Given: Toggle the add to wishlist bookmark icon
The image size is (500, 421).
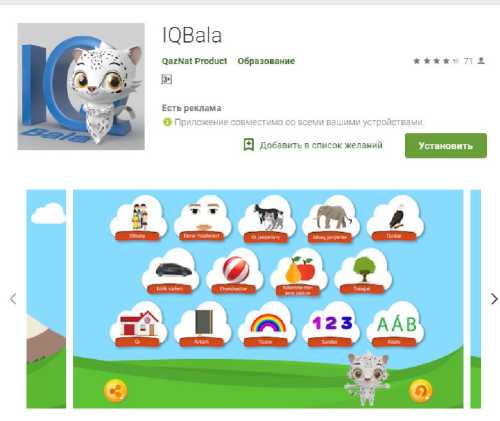Looking at the screenshot, I should click(249, 145).
